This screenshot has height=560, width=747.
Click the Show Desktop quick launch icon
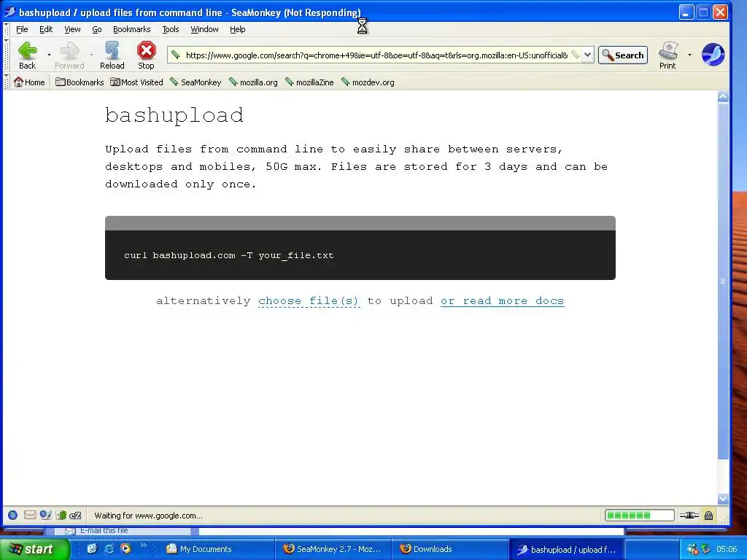click(x=91, y=549)
